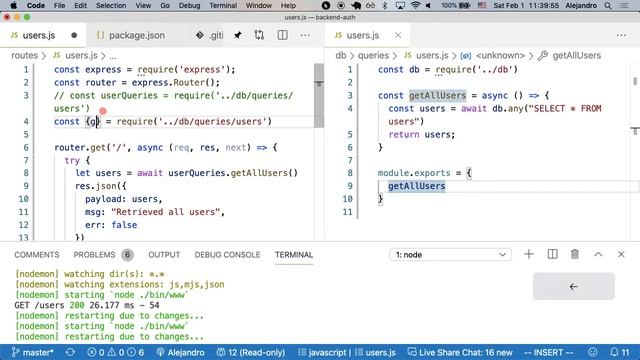The image size is (640, 360).
Task: Split the terminal panel
Action: [x=552, y=254]
